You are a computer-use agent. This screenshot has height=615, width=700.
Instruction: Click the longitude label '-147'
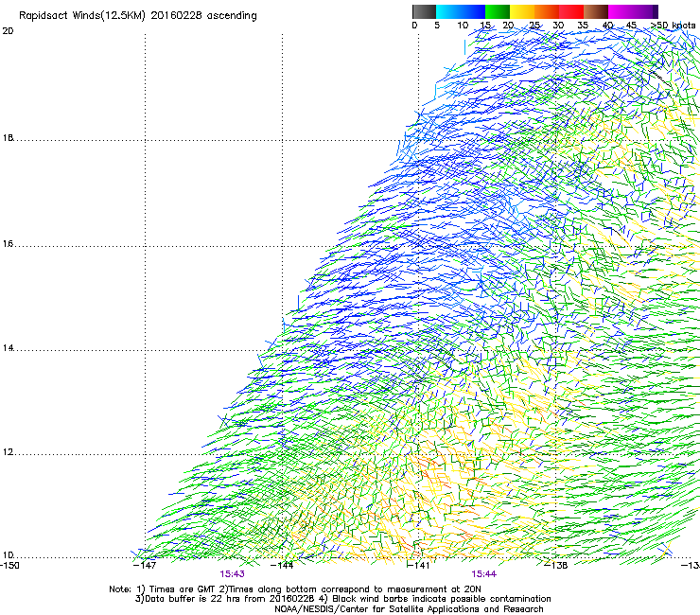click(145, 566)
